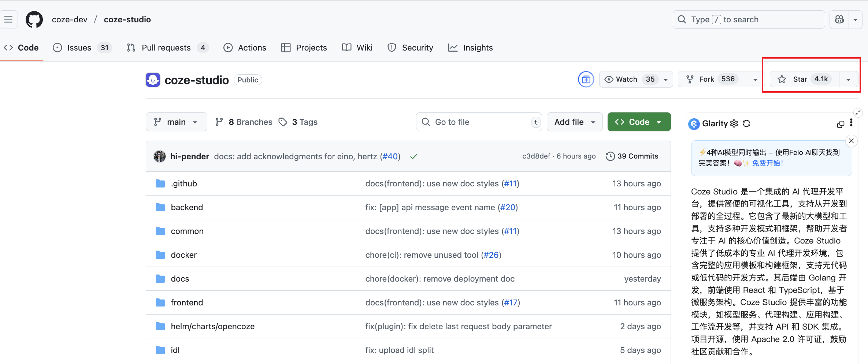868x364 pixels.
Task: Click the GitHub Octocat logo
Action: coord(34,19)
